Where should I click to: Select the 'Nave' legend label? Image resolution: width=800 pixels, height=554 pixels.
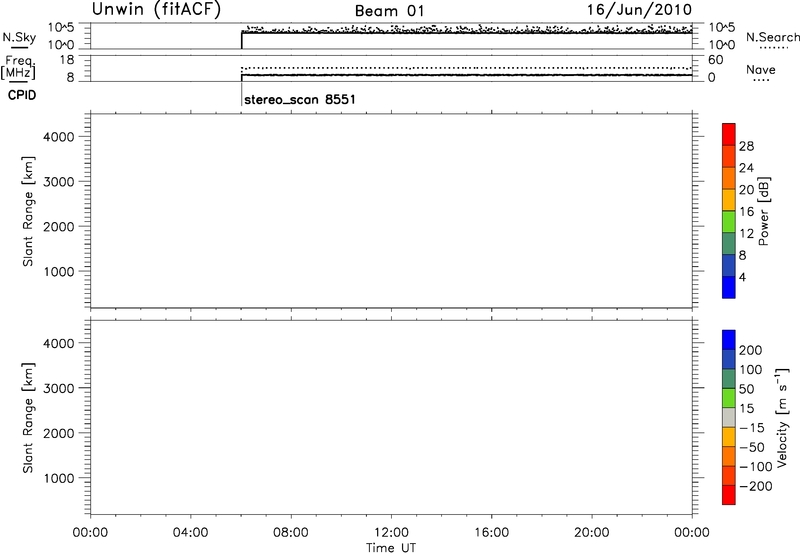[761, 70]
